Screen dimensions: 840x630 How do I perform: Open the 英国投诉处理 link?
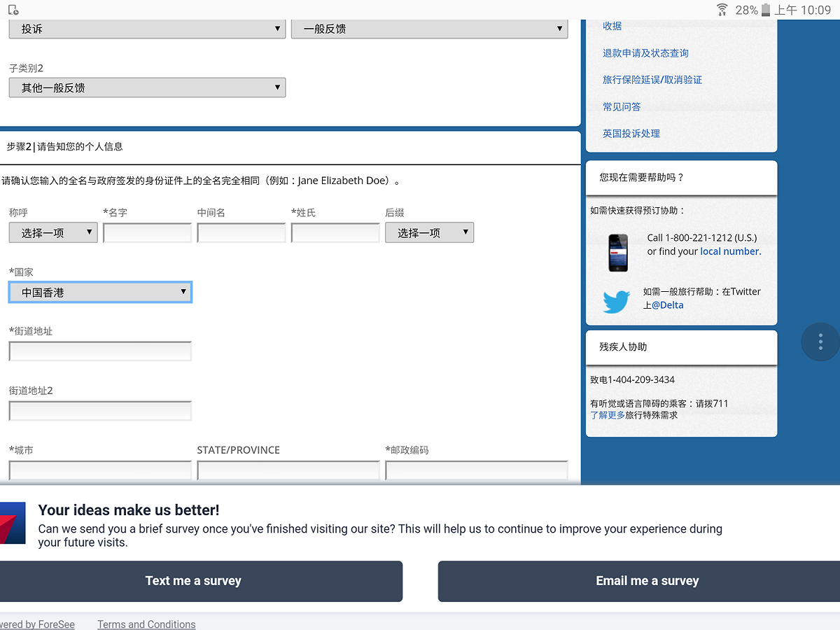pos(631,134)
